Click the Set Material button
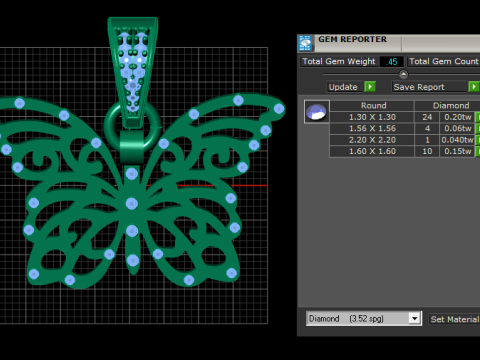 pyautogui.click(x=454, y=319)
